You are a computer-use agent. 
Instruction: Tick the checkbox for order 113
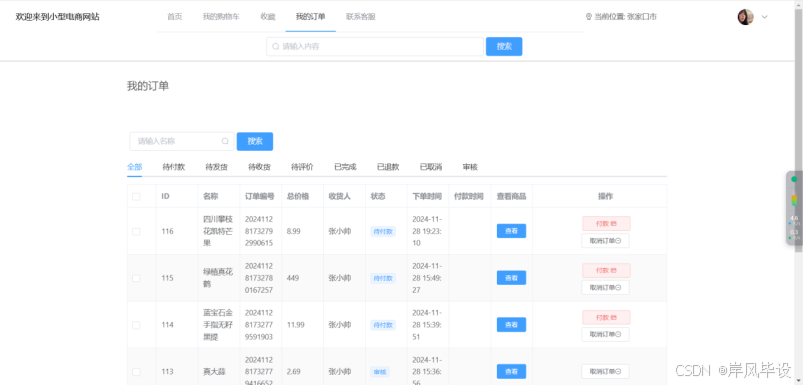tap(136, 372)
